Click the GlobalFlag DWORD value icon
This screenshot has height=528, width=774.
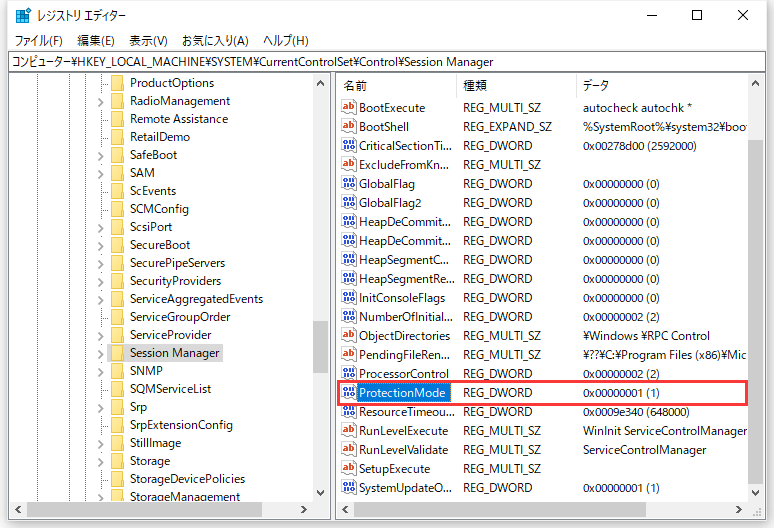pos(349,184)
